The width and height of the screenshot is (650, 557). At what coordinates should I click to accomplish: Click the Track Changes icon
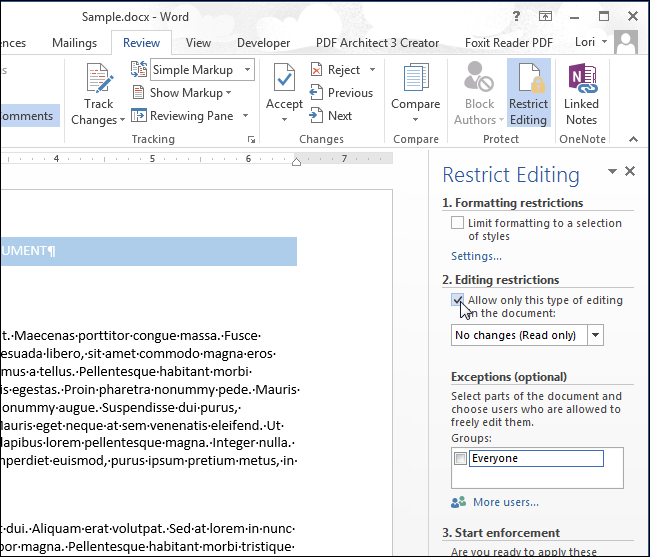pyautogui.click(x=99, y=77)
